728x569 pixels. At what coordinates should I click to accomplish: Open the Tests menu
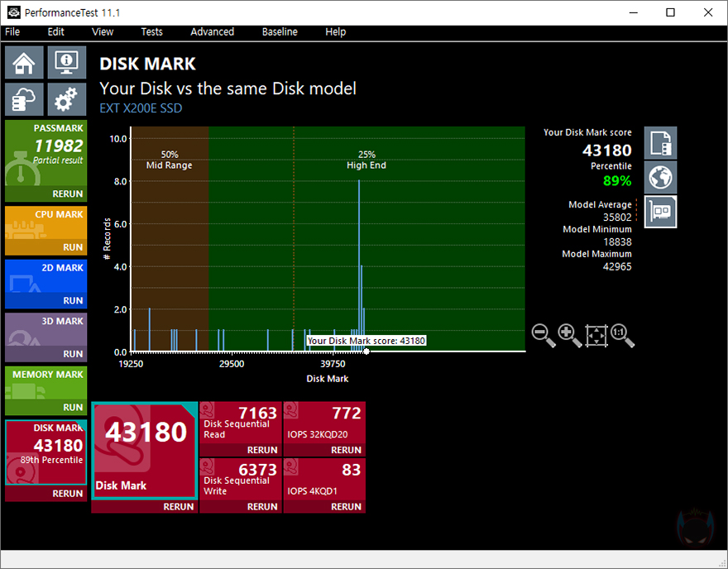(x=152, y=31)
